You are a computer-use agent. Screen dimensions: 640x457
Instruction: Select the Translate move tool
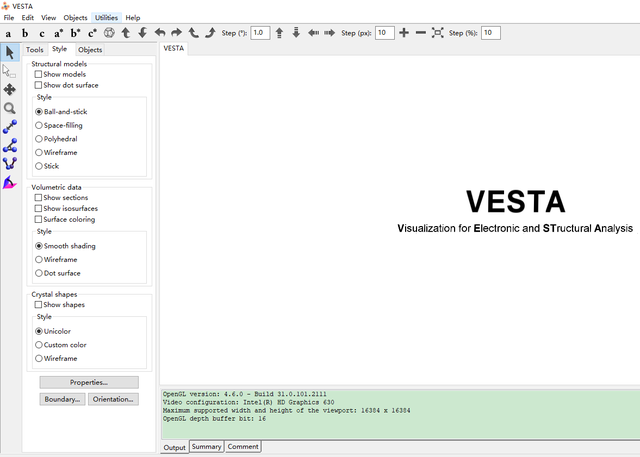[10, 89]
